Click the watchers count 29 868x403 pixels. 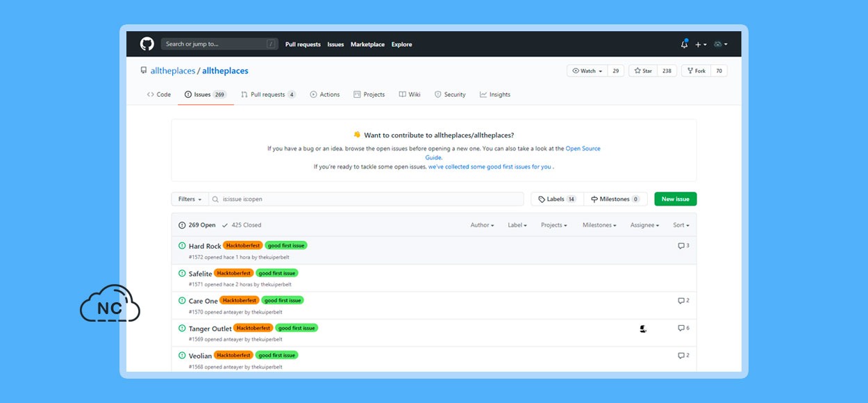click(615, 71)
